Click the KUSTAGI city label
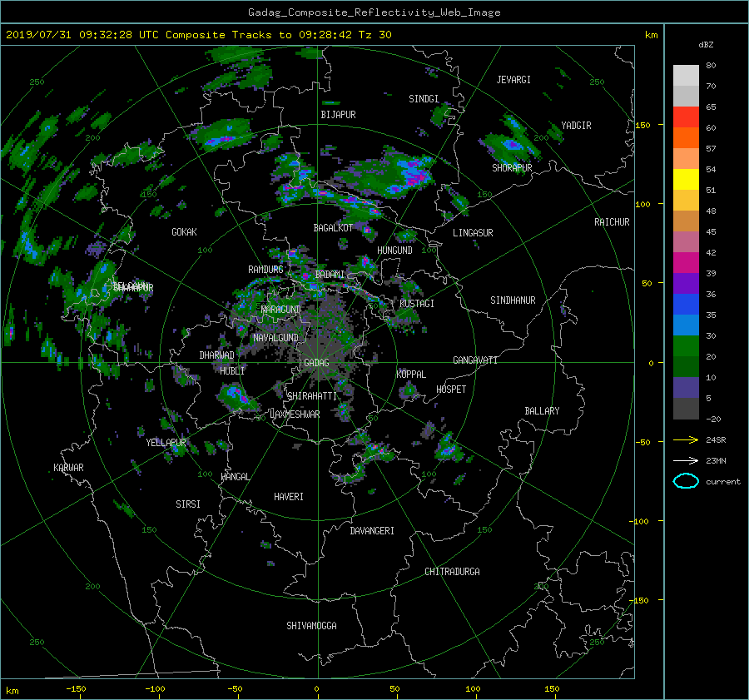Screen dimensions: 749x700 coord(417,304)
